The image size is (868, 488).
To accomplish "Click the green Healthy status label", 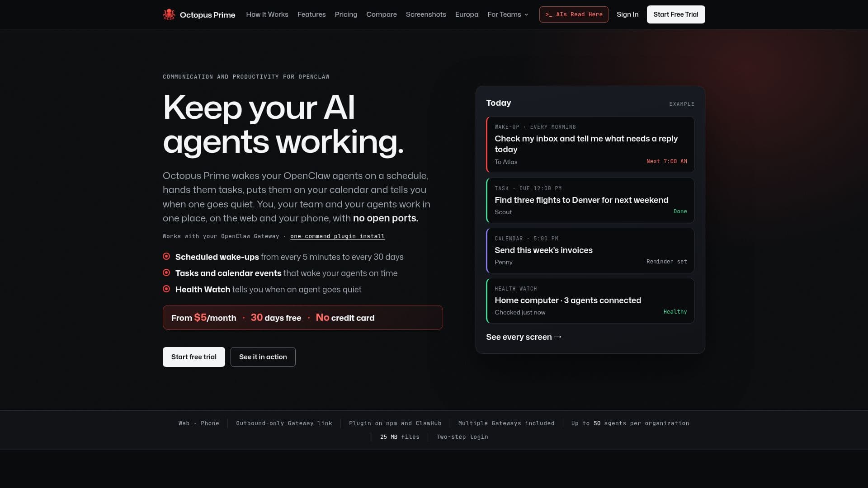I will [675, 312].
